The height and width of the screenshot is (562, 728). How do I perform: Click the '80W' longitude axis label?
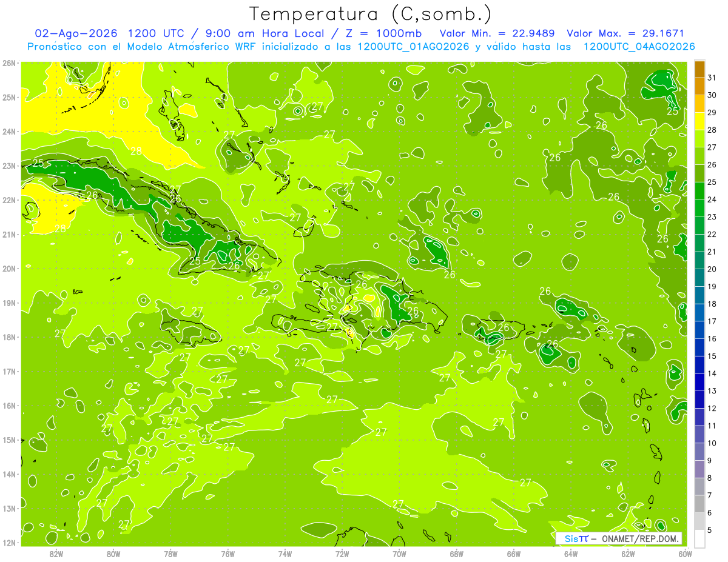point(113,554)
